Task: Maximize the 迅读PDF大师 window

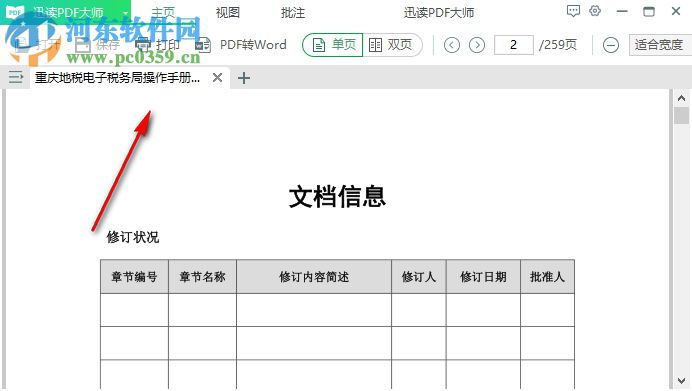Action: tap(649, 11)
